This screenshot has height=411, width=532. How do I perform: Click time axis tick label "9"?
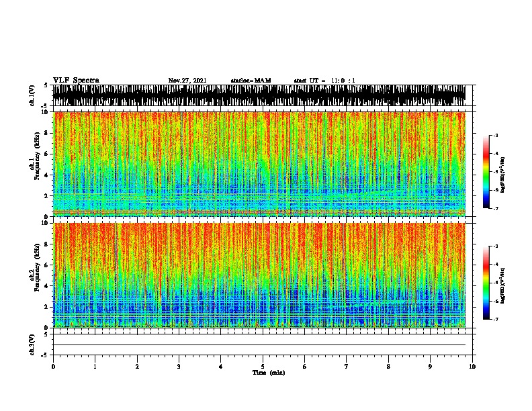(x=430, y=366)
